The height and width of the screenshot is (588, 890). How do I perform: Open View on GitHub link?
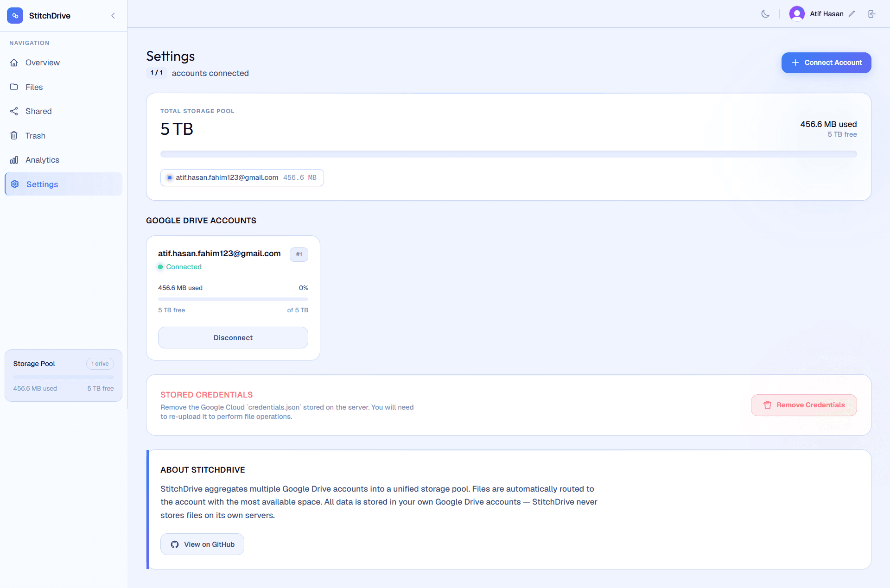[x=202, y=544]
